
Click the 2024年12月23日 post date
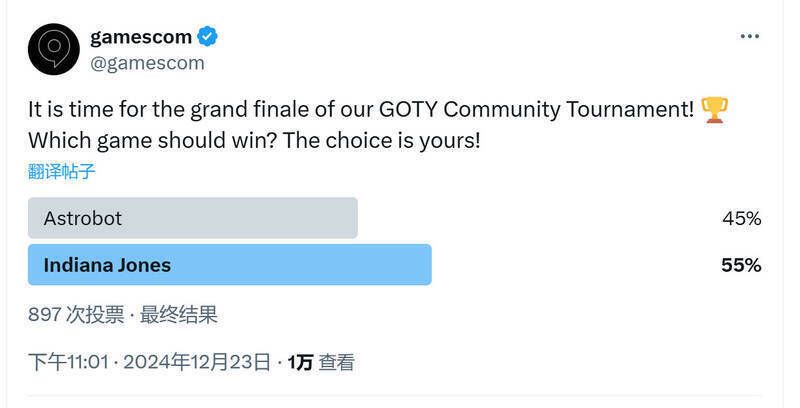coord(197,362)
